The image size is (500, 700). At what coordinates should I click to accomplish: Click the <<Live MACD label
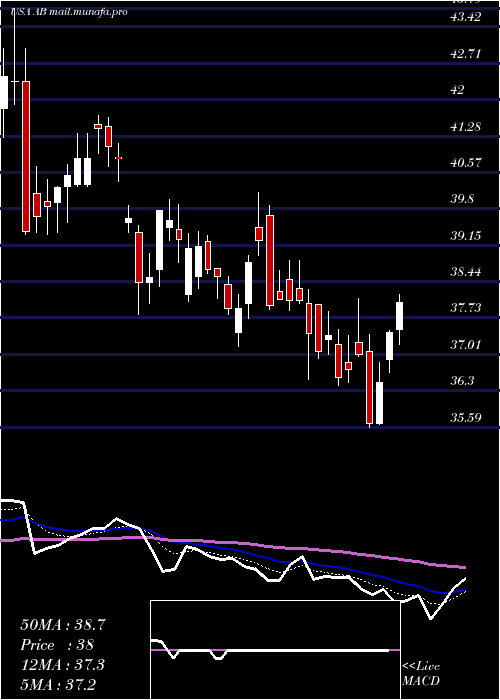coord(421,673)
